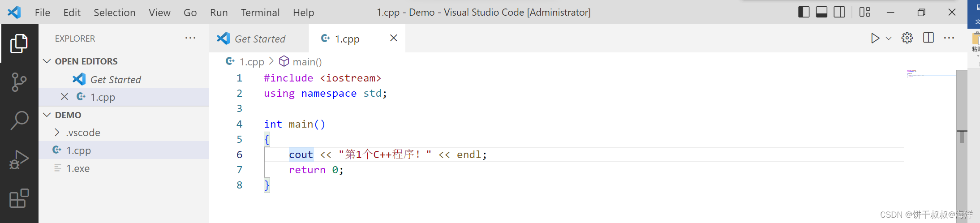Open the Selection menu
The height and width of the screenshot is (223, 980).
(x=115, y=13)
